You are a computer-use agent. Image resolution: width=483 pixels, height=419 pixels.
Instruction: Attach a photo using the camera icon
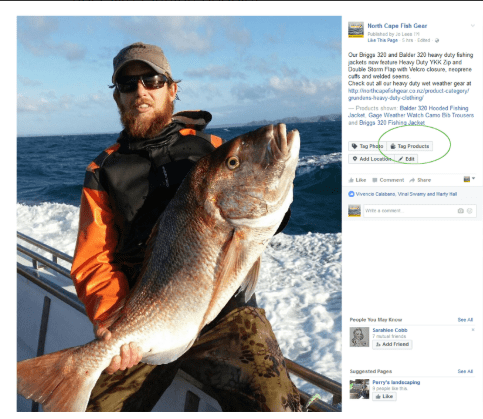(461, 211)
